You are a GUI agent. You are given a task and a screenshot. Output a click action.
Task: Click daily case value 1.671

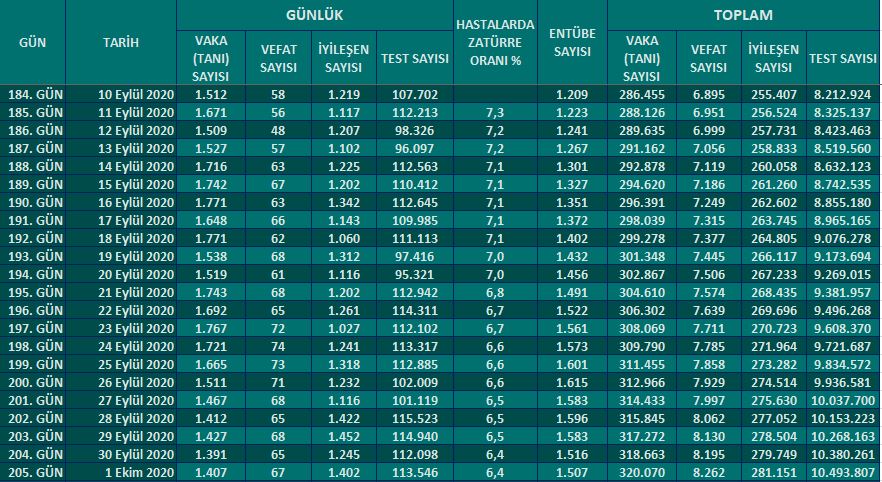coord(211,112)
